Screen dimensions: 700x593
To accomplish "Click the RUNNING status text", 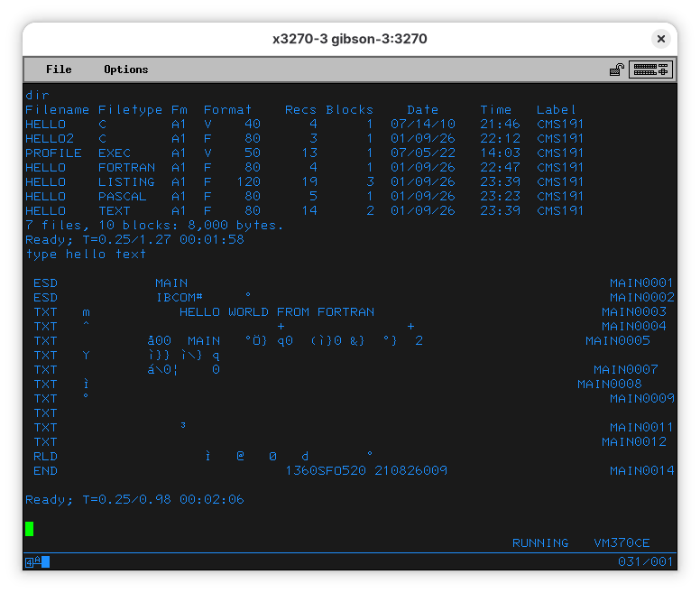I will point(540,543).
